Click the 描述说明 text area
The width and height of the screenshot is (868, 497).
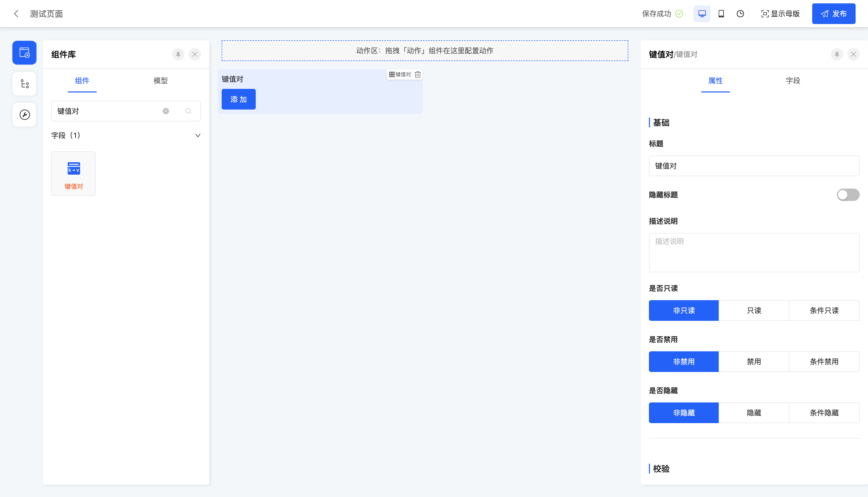point(754,253)
